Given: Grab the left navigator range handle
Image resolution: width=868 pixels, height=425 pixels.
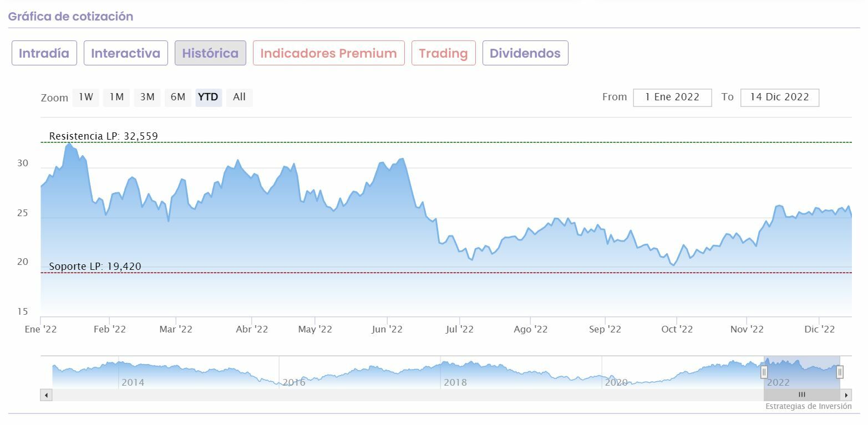Looking at the screenshot, I should [764, 372].
